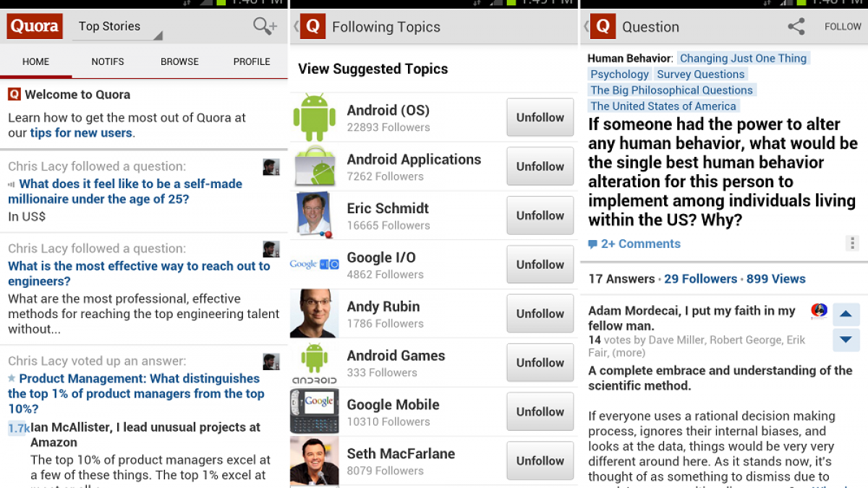Tap the Andy Rubin profile photo
Image resolution: width=868 pixels, height=488 pixels.
[x=315, y=314]
